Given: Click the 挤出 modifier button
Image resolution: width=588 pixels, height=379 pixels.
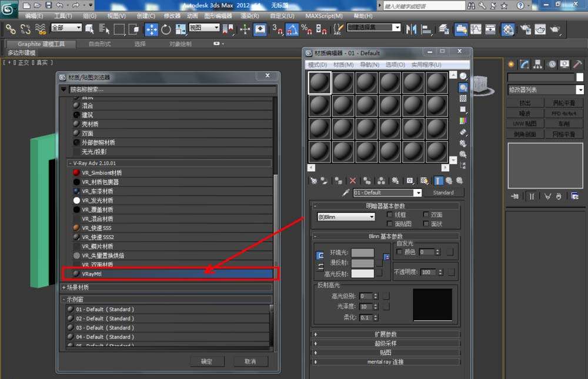Looking at the screenshot, I should pos(525,103).
